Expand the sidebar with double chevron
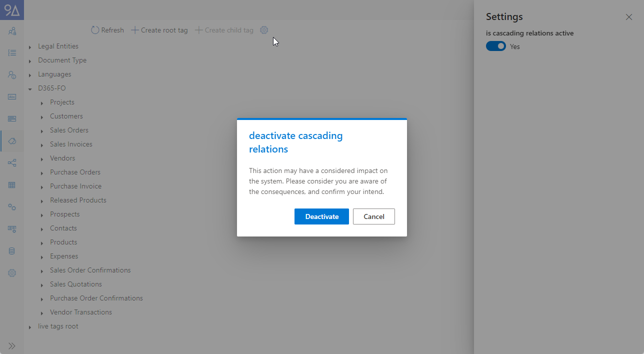This screenshot has width=644, height=354. pos(12,346)
